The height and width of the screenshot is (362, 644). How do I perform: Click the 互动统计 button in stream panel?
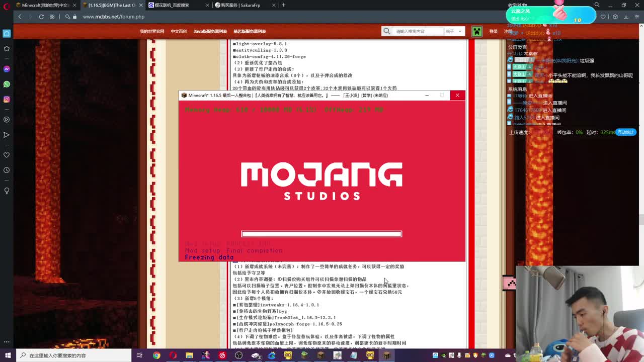tap(625, 132)
